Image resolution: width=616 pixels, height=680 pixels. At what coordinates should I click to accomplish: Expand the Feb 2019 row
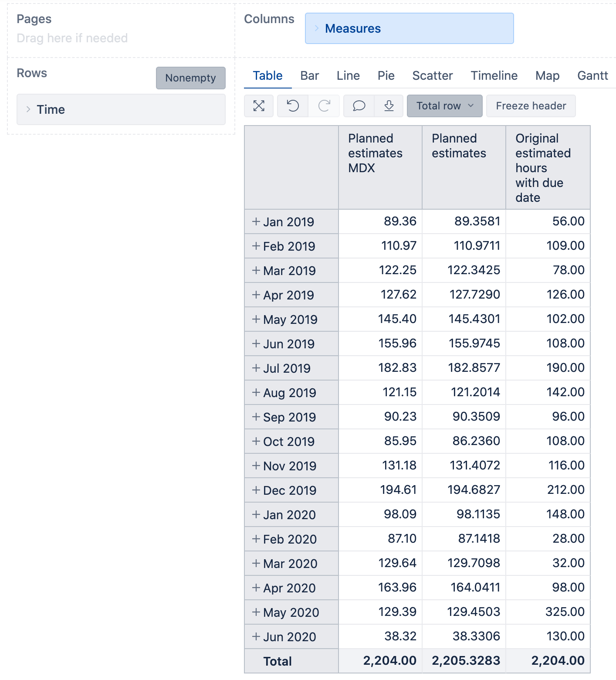tap(256, 246)
